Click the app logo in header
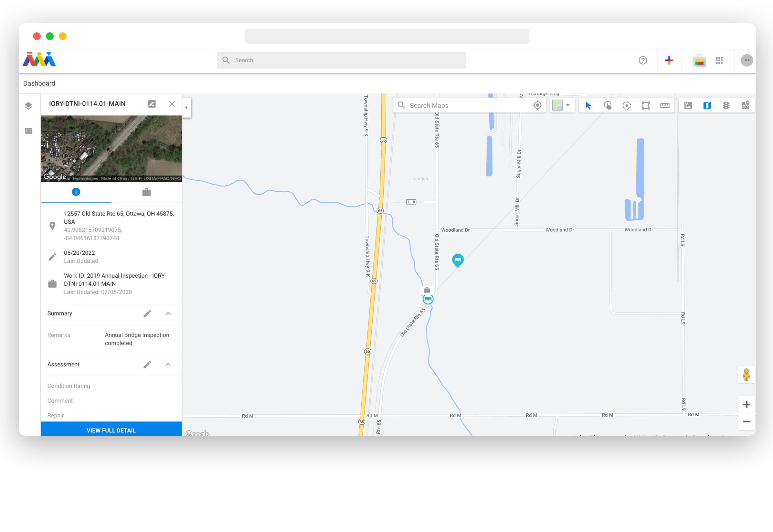773x532 pixels. 39,60
